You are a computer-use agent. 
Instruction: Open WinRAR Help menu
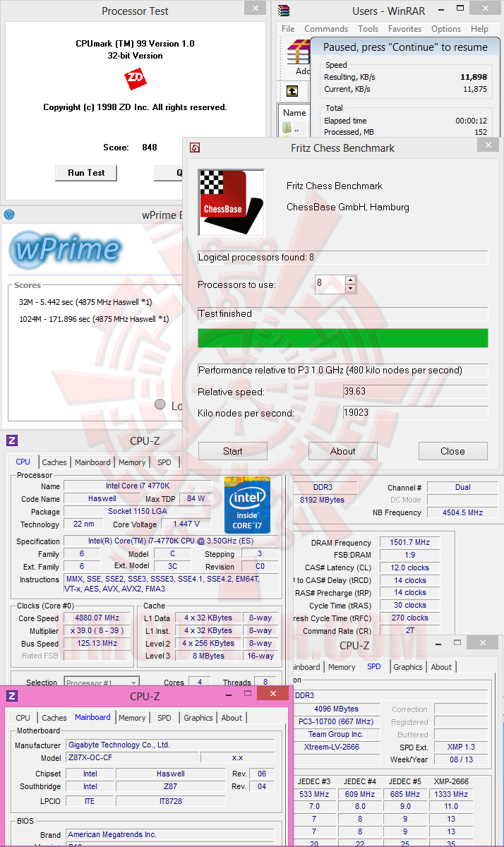coord(479,29)
